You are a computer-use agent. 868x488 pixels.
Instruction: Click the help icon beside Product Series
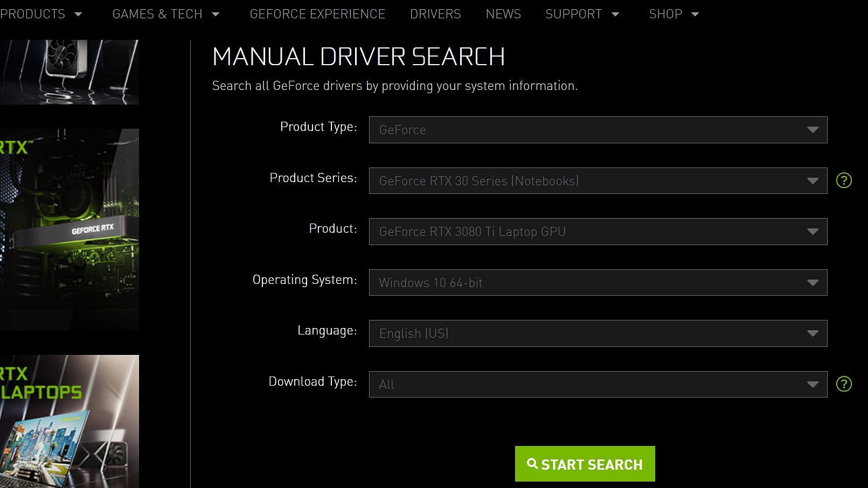tap(844, 180)
